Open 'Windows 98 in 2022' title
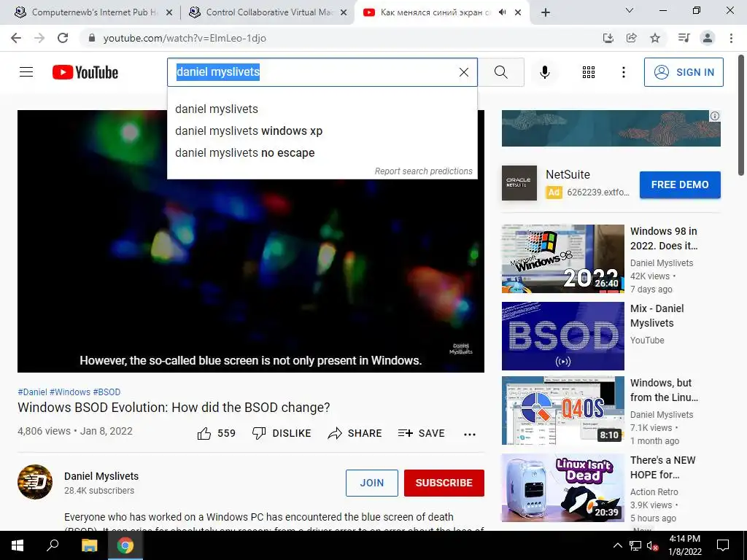Screen dimensions: 747x560 pyautogui.click(x=664, y=238)
